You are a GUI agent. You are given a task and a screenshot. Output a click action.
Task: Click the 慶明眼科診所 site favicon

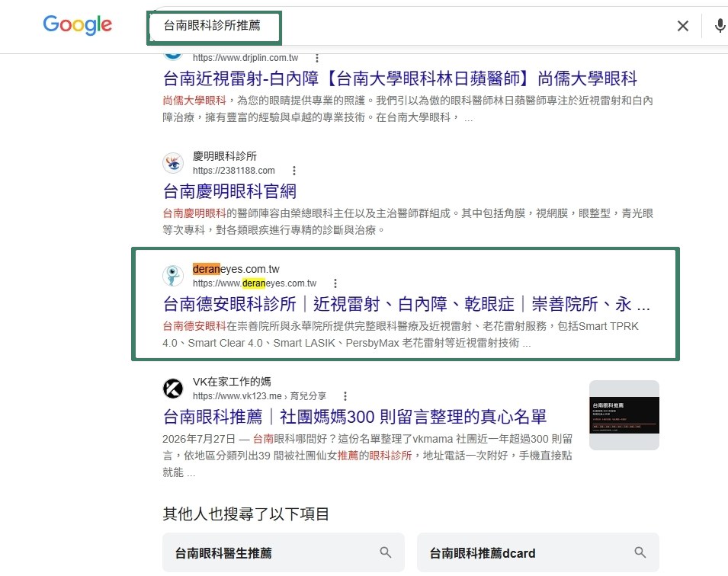(x=173, y=163)
